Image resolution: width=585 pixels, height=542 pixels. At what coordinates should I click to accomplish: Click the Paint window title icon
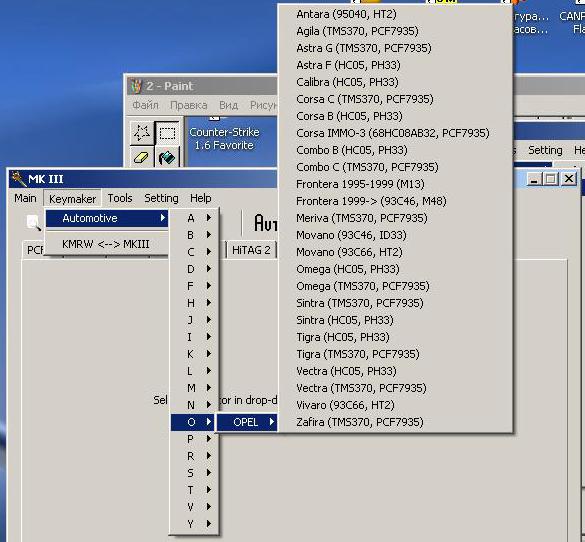(x=136, y=86)
